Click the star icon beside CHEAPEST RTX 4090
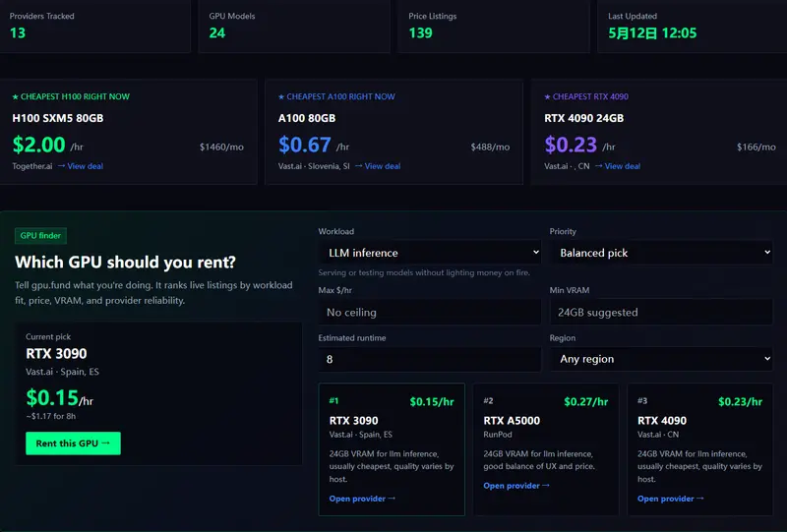787x532 pixels. click(x=547, y=97)
